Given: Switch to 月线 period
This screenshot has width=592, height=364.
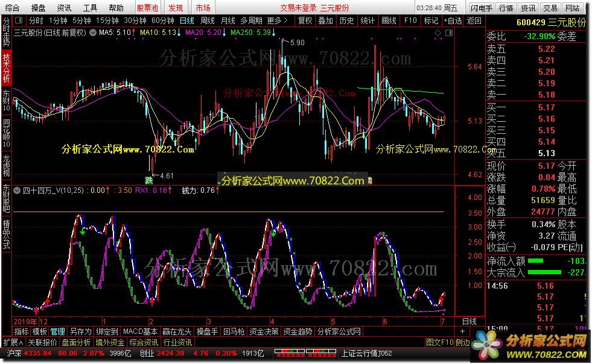Looking at the screenshot, I should click(228, 20).
